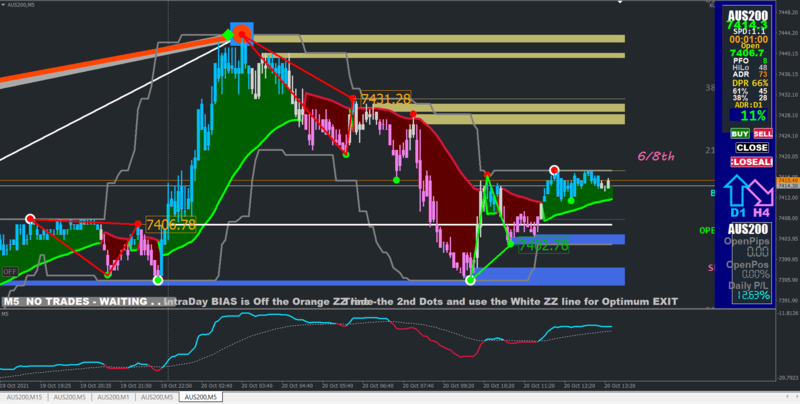The width and height of the screenshot is (800, 404).
Task: Click the green 7414.3 current price in panel
Action: (x=746, y=24)
